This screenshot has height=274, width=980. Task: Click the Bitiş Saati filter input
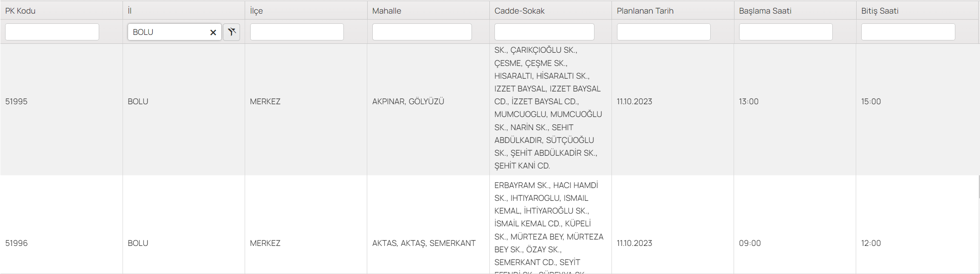[x=908, y=32]
